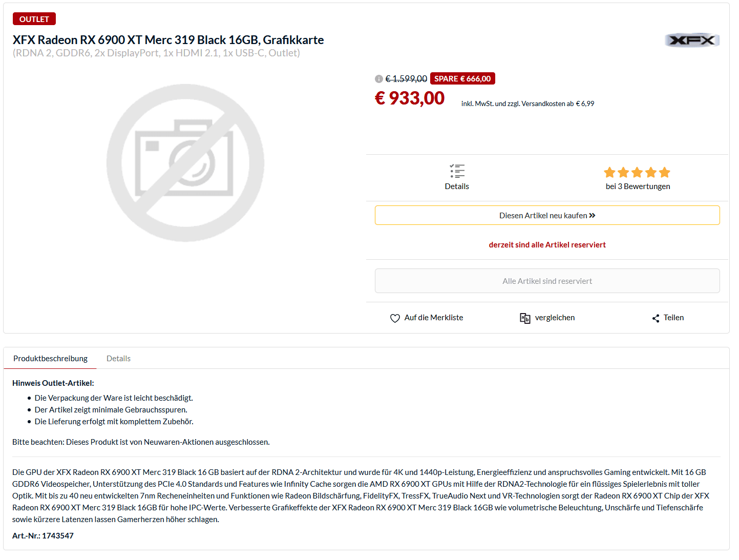Click the Teilen text link
The width and height of the screenshot is (739, 560).
(673, 318)
